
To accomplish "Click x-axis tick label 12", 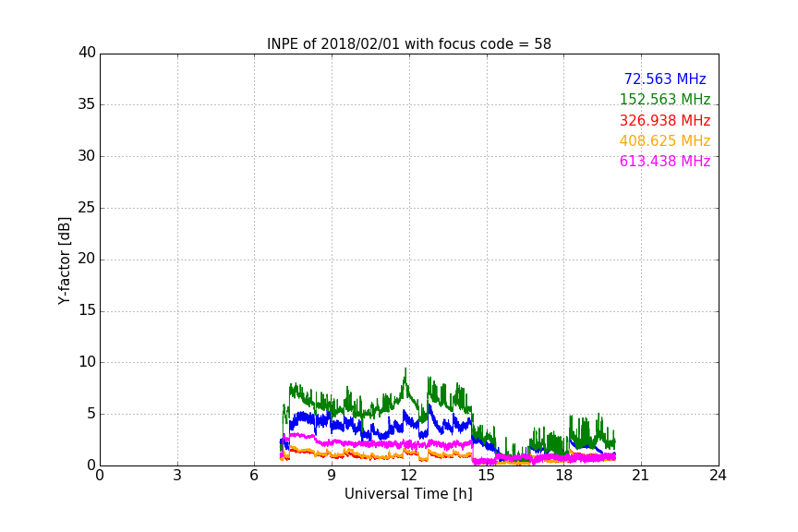I will click(x=408, y=476).
